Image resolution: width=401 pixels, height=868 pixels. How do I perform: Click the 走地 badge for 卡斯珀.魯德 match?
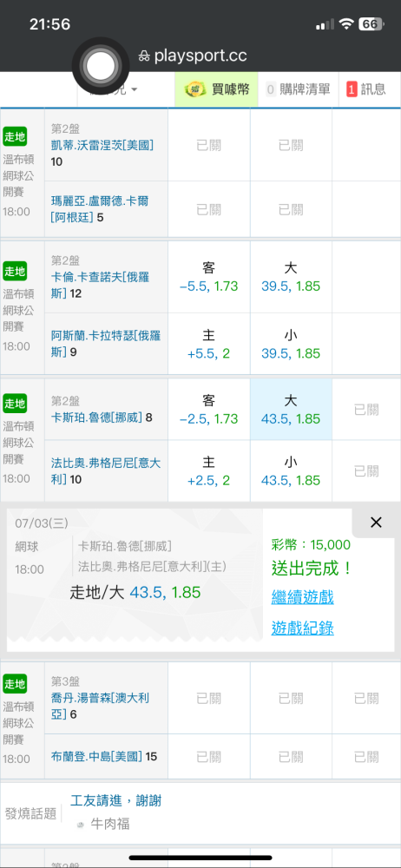[x=15, y=404]
